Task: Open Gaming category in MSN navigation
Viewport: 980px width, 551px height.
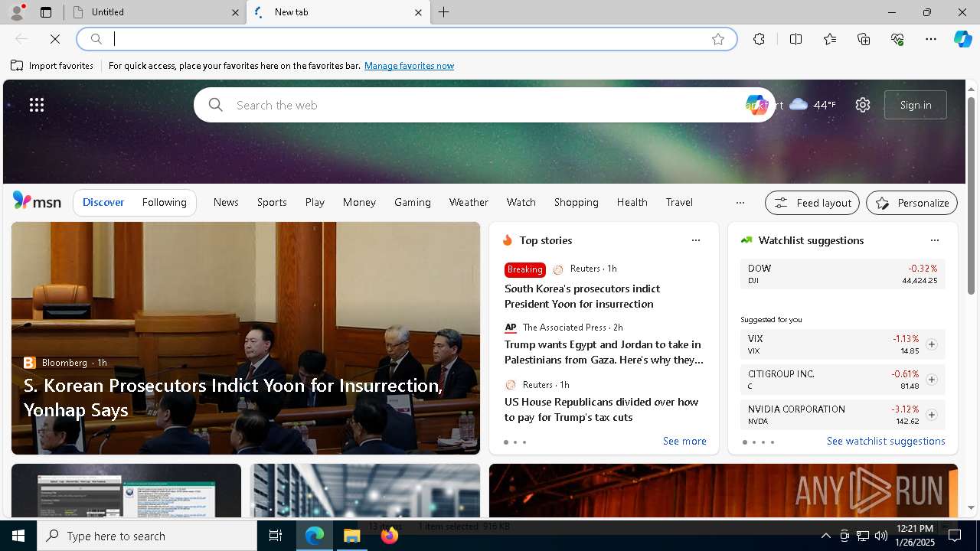Action: (413, 202)
